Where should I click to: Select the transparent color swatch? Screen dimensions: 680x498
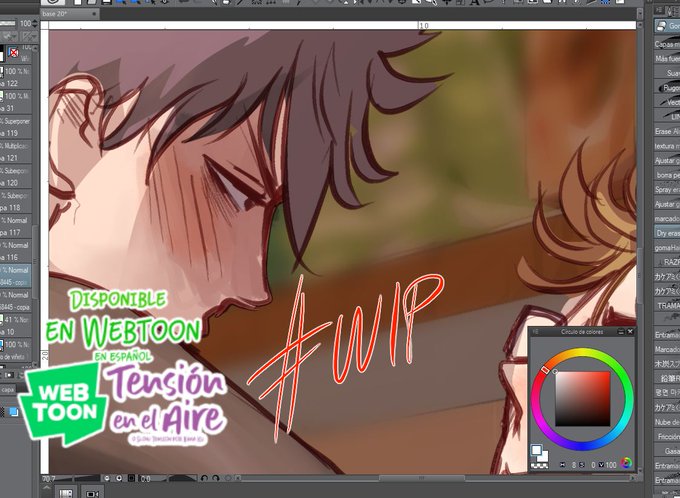tap(540, 465)
